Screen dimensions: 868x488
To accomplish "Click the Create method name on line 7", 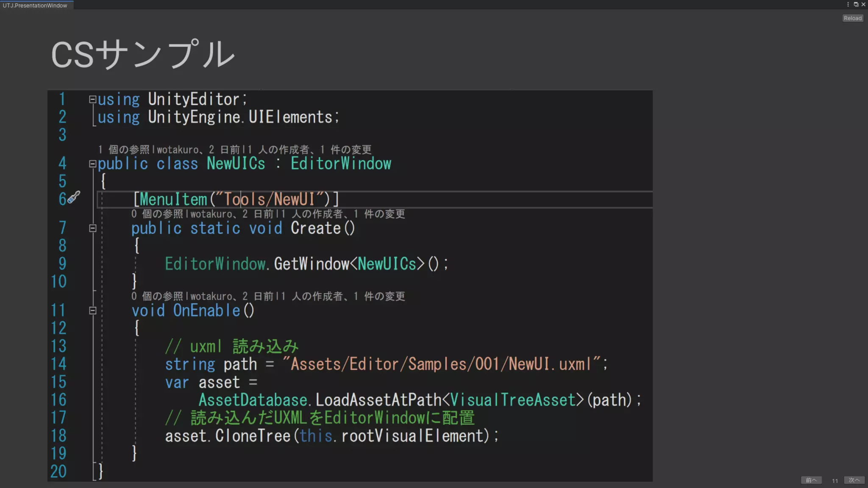I will (x=316, y=228).
